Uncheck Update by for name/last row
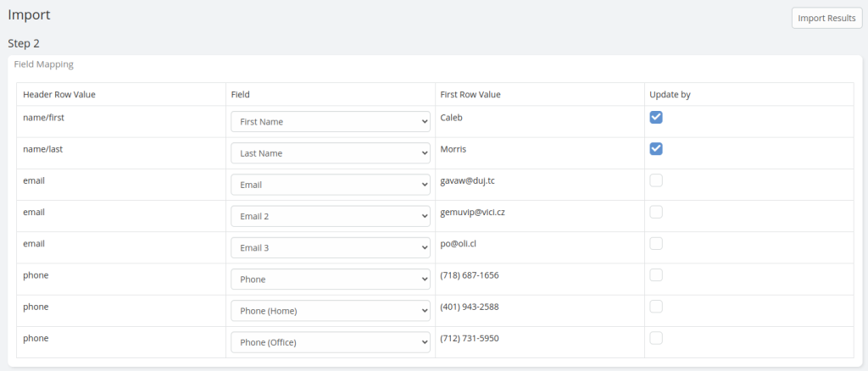 [x=656, y=149]
